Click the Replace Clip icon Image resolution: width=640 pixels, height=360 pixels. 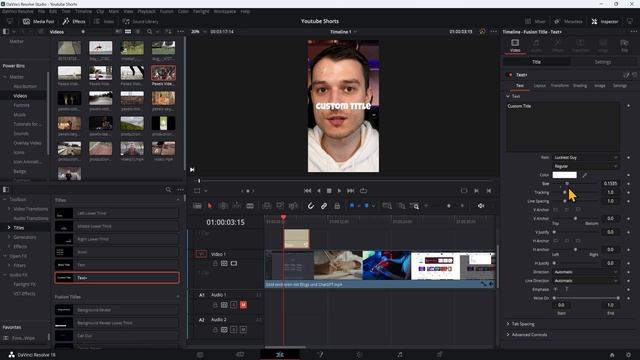(x=293, y=206)
